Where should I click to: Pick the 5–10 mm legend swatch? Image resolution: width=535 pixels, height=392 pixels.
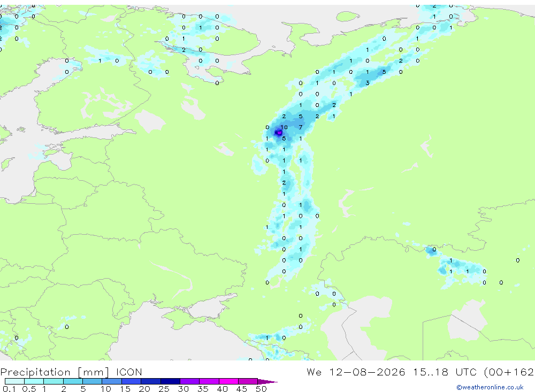[93, 381]
